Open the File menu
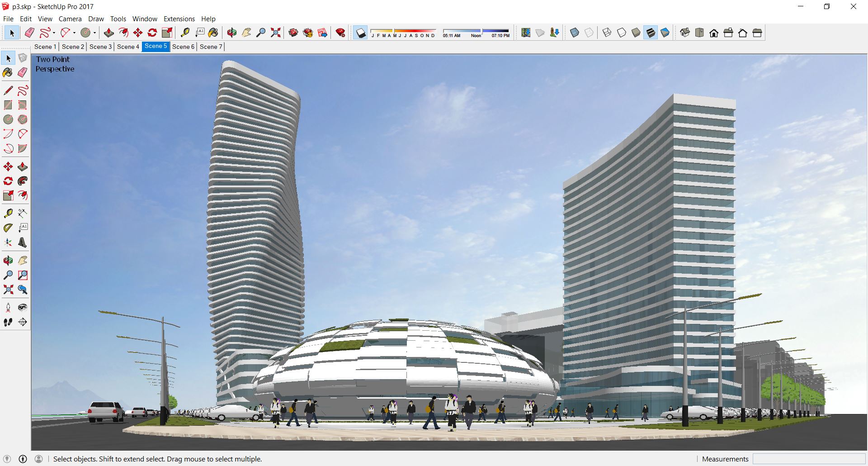The height and width of the screenshot is (466, 868). [8, 19]
